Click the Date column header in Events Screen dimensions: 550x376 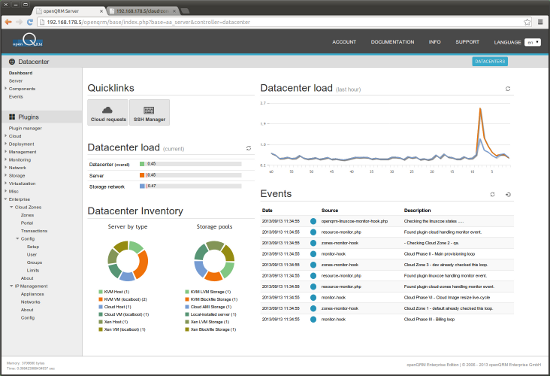[267, 210]
